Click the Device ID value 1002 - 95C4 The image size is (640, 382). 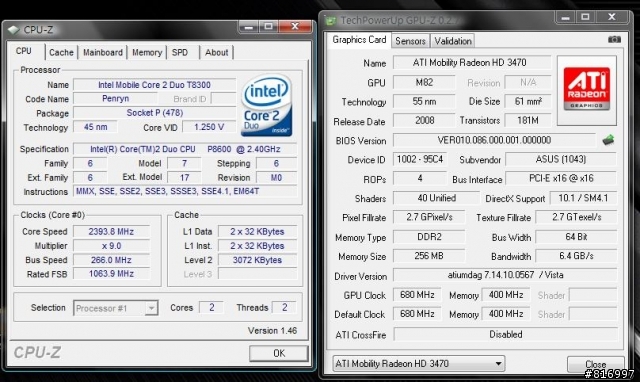420,159
